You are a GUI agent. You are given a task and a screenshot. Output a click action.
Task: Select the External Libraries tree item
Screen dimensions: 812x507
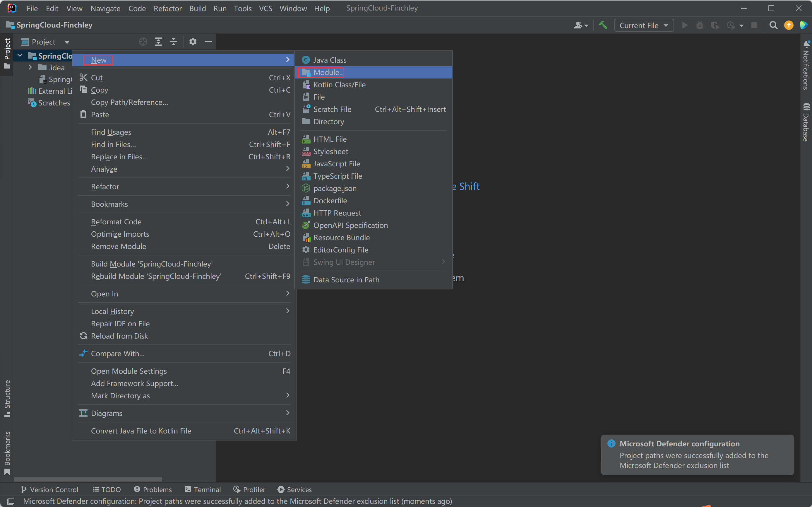coord(49,91)
